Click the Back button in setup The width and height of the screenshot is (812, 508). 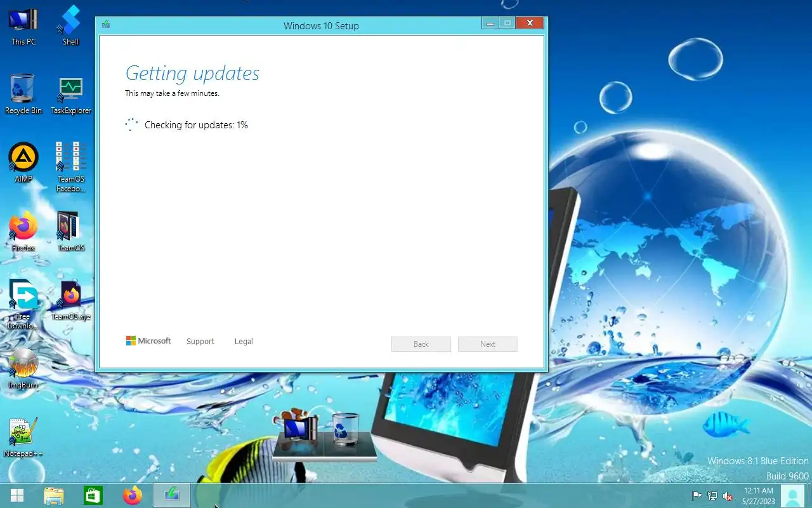421,344
